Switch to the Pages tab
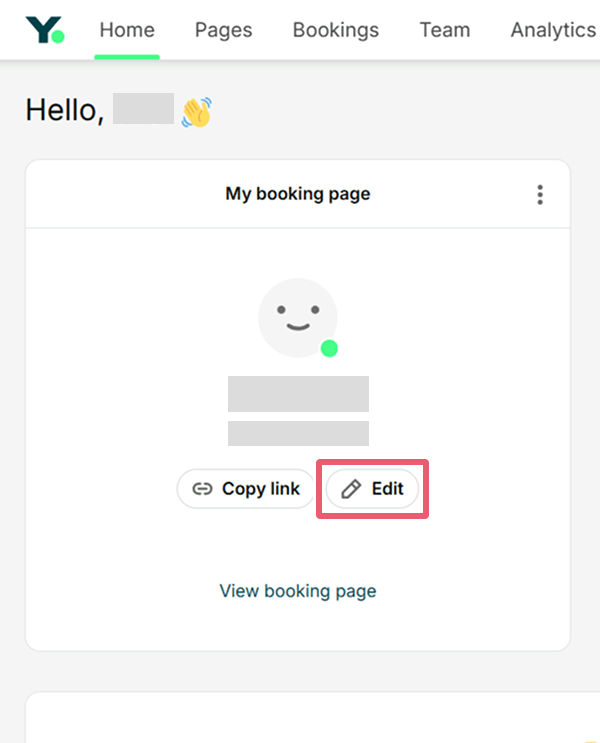Screen dimensions: 600x743 [224, 30]
